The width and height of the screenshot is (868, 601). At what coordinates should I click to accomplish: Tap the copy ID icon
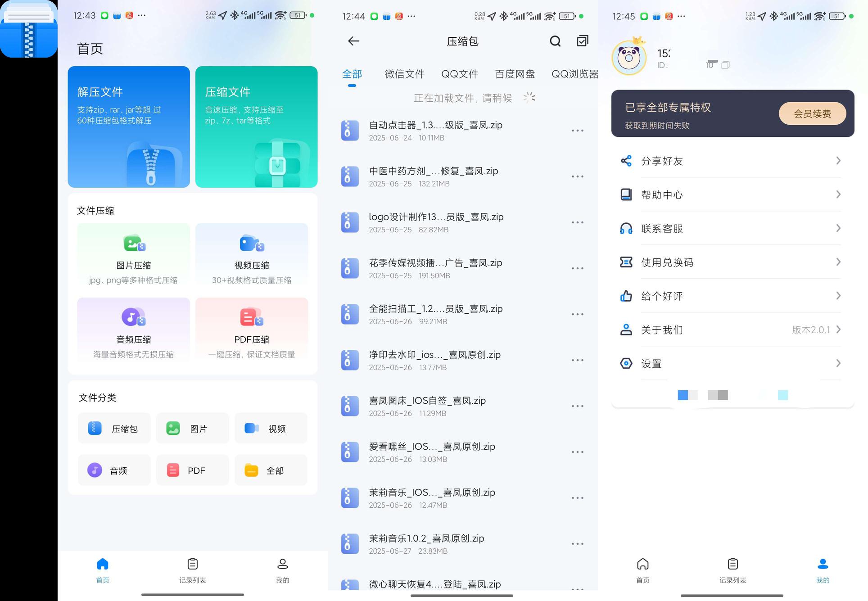[x=725, y=65]
